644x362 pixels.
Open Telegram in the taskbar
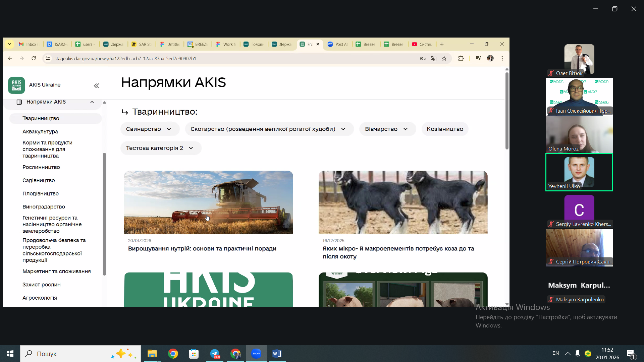(x=215, y=354)
